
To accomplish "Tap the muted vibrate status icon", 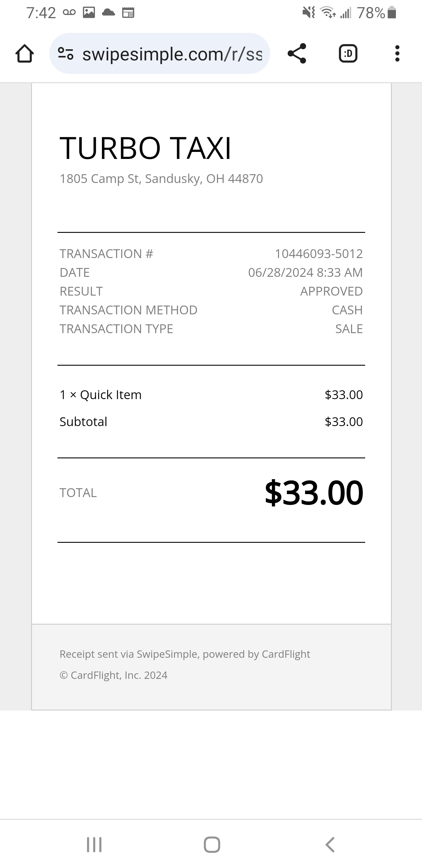I will pos(309,13).
